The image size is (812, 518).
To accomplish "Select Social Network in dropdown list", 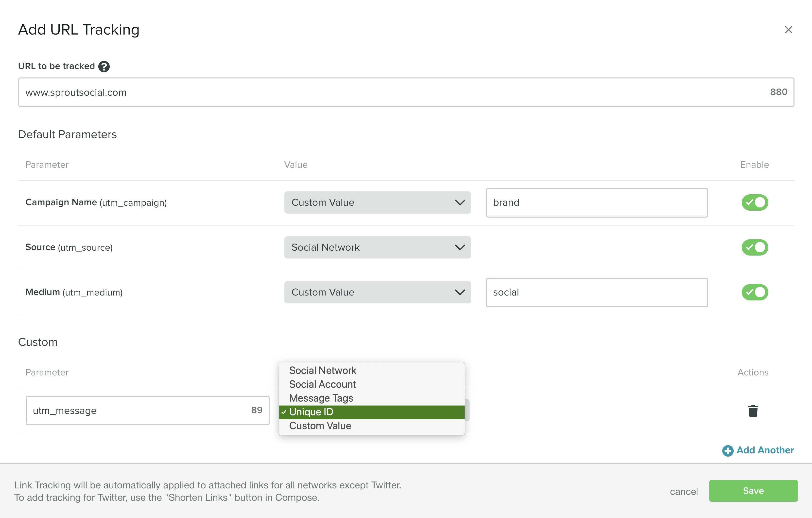I will (x=372, y=370).
